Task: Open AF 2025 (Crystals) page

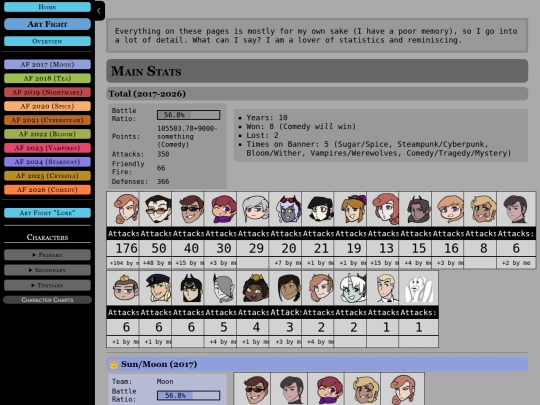Action: [48, 176]
